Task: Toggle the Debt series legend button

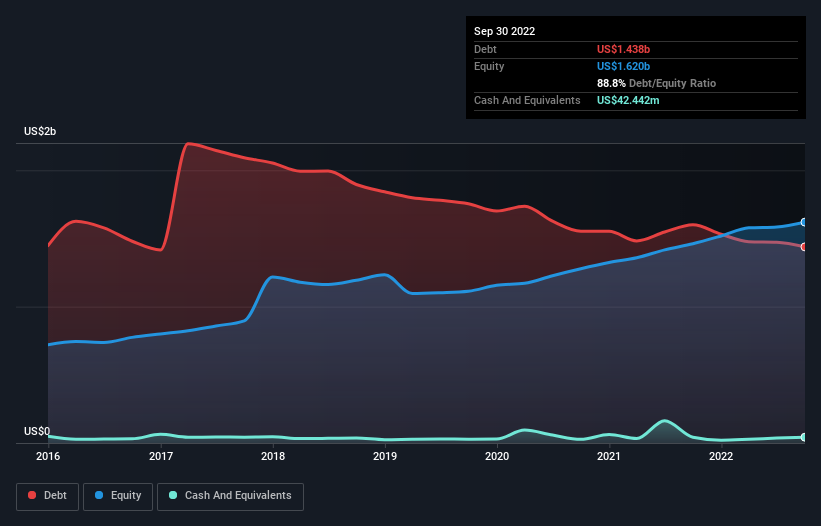Action: pyautogui.click(x=48, y=496)
